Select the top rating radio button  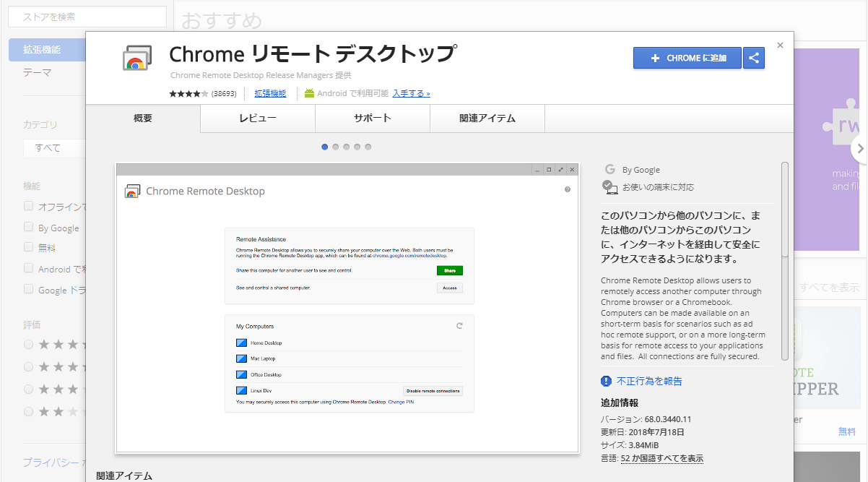[29, 344]
